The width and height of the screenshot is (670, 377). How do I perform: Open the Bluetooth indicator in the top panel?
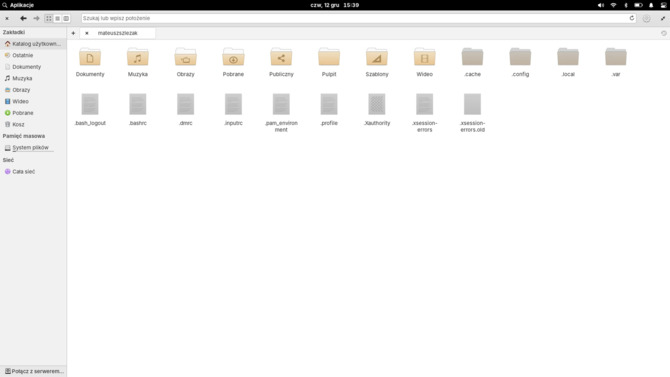pyautogui.click(x=626, y=5)
